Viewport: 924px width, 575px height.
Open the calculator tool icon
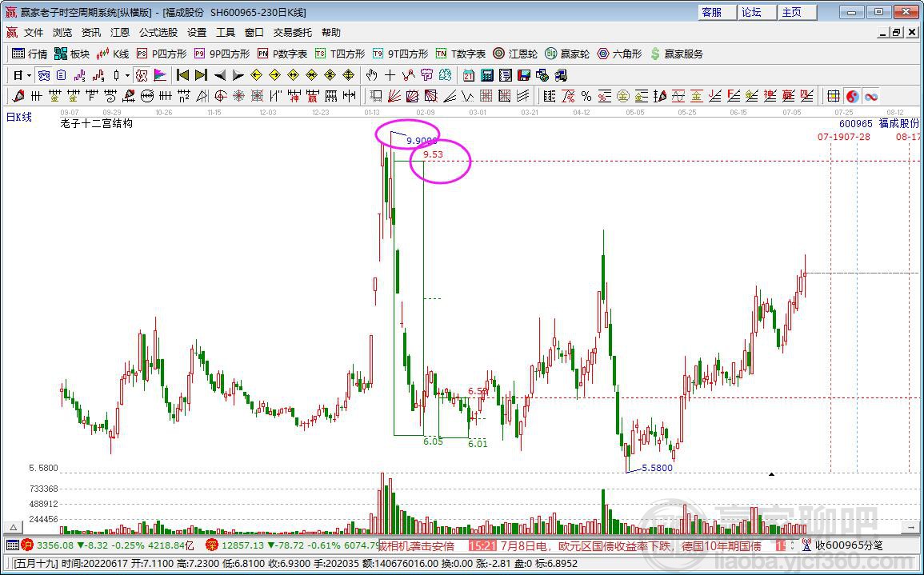click(486, 75)
